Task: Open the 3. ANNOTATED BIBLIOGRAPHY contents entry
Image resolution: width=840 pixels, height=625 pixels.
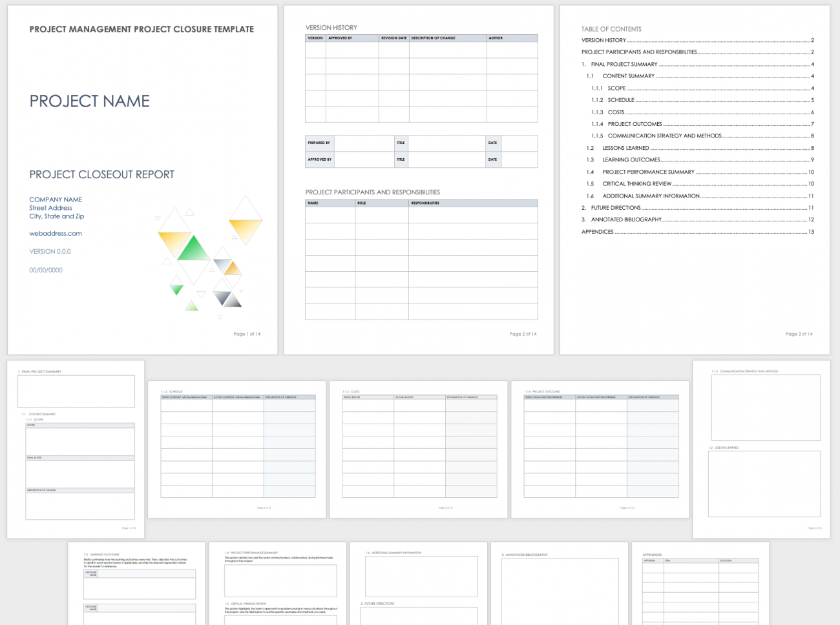Action: [698, 220]
